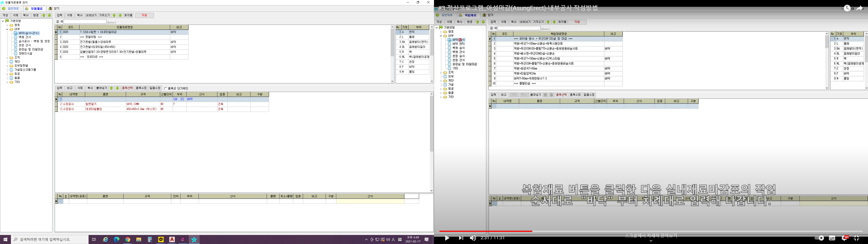The height and width of the screenshot is (244, 868).
Task: Click the red 적용 button
Action: [x=144, y=15]
